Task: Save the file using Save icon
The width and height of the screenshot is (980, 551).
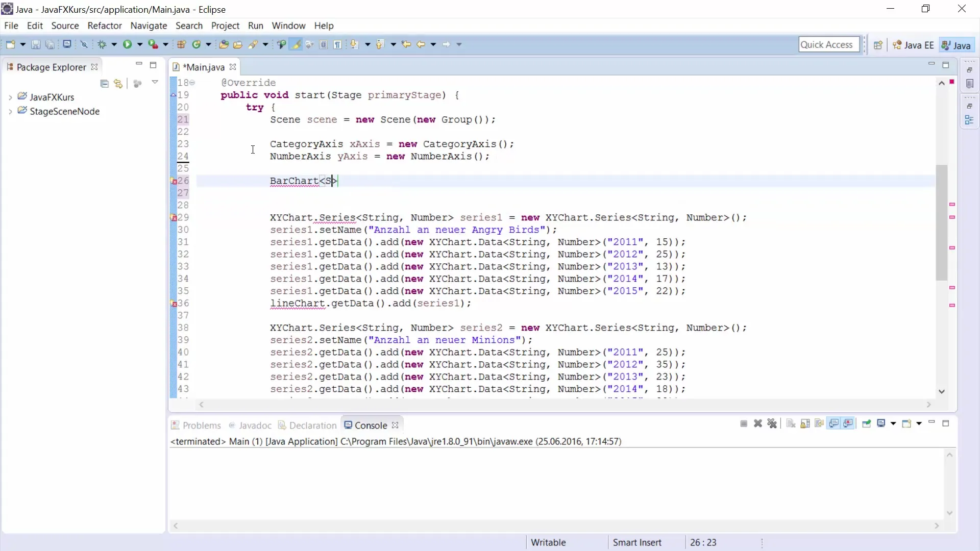Action: [36, 44]
